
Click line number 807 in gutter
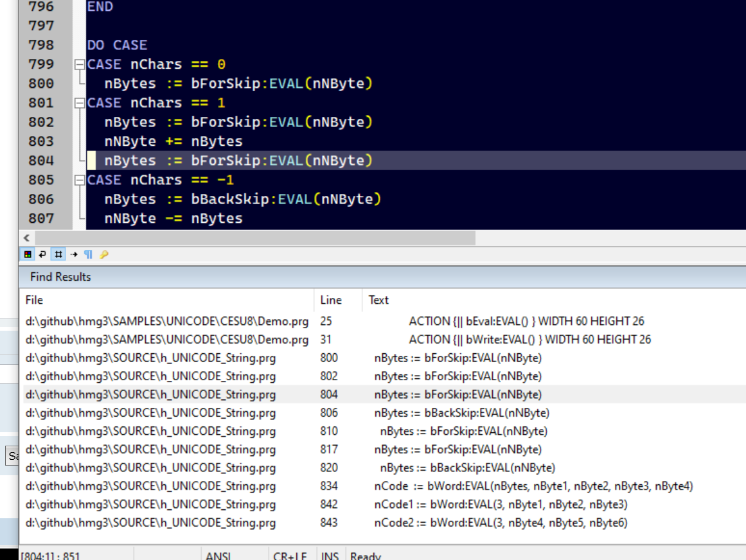(x=41, y=218)
